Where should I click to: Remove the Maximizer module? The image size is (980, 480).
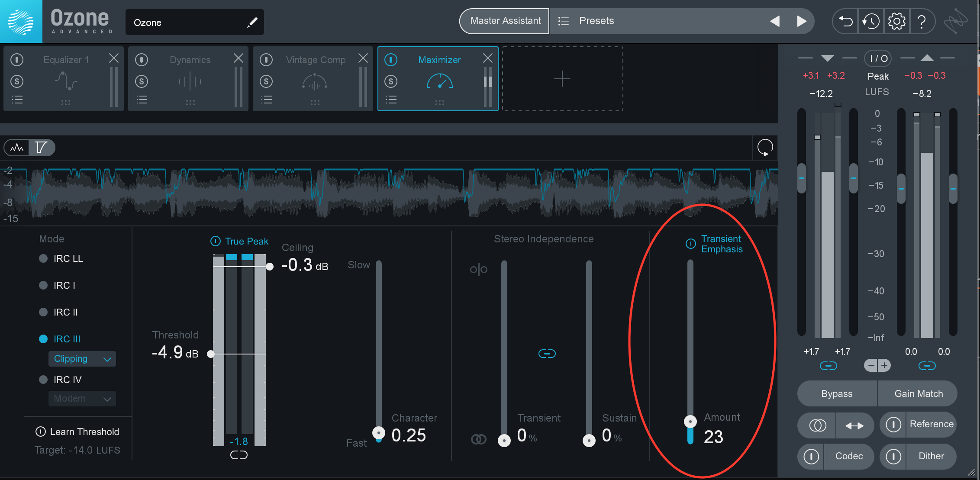point(488,58)
